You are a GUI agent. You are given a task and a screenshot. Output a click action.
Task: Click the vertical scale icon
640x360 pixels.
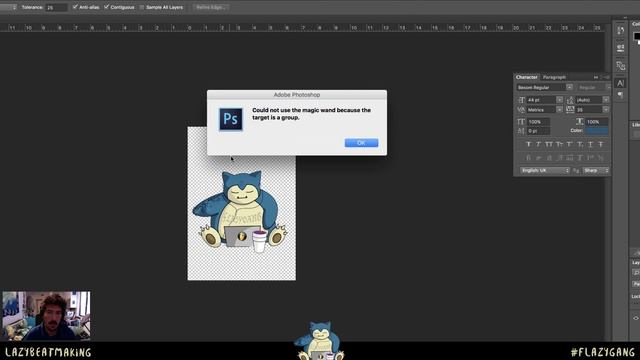pyautogui.click(x=521, y=122)
